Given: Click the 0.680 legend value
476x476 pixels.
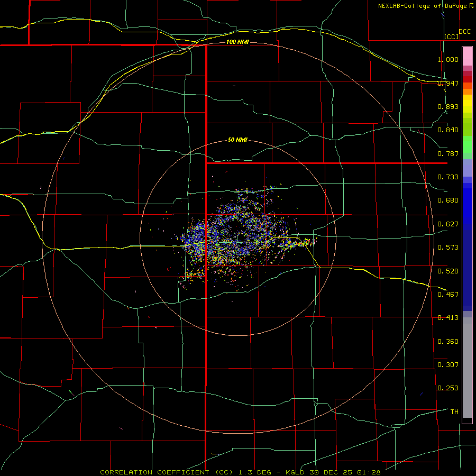Looking at the screenshot, I should click(x=448, y=200).
